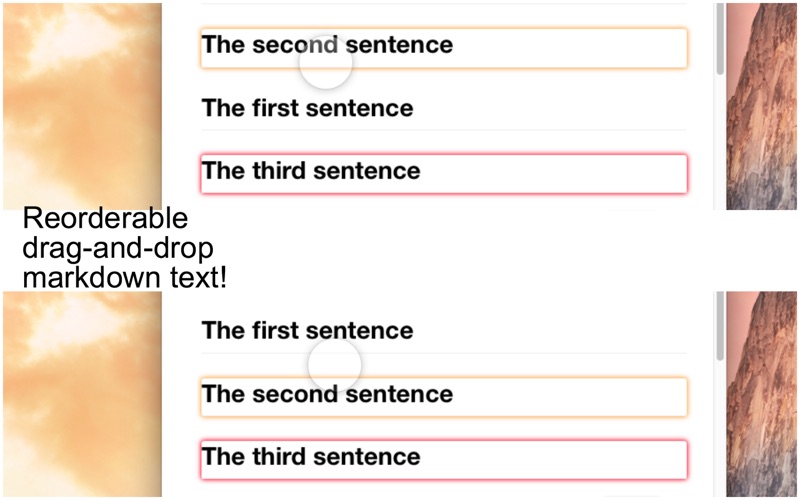Click the rocky cliff image in the lower screenshot
This screenshot has height=500, width=800.
tap(761, 394)
